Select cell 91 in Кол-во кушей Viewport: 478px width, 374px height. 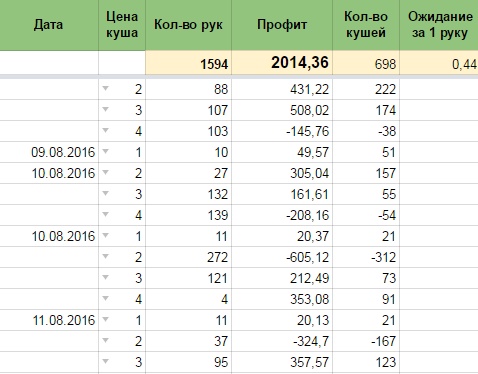(x=366, y=299)
